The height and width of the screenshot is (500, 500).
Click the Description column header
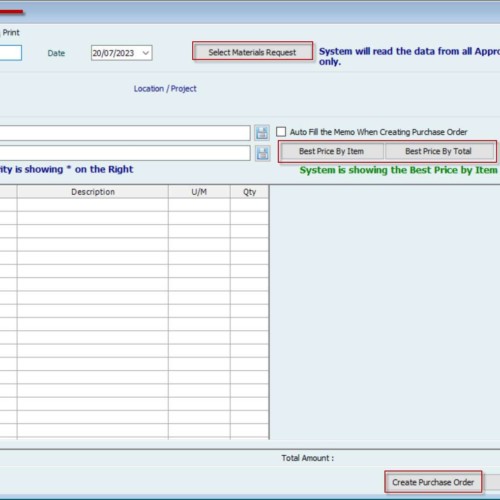(x=93, y=192)
